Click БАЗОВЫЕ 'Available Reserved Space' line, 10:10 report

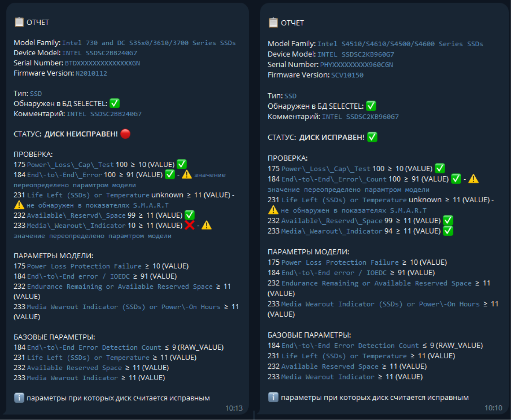click(347, 366)
